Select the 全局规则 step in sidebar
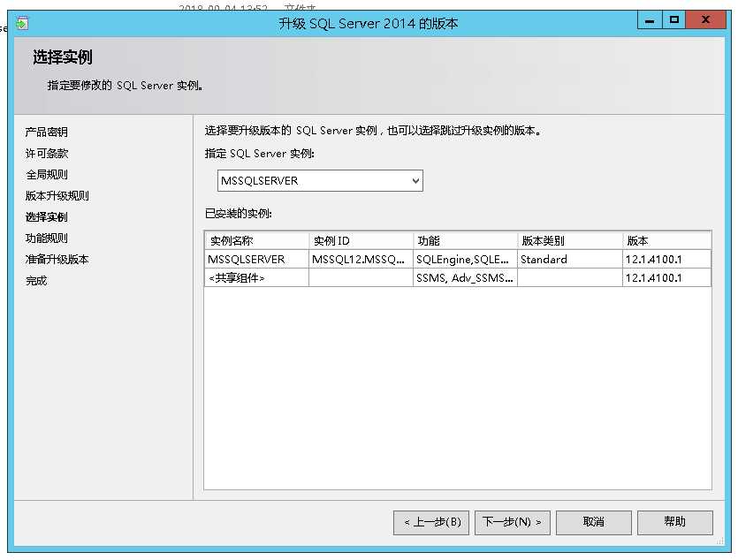The width and height of the screenshot is (738, 560). coord(47,175)
